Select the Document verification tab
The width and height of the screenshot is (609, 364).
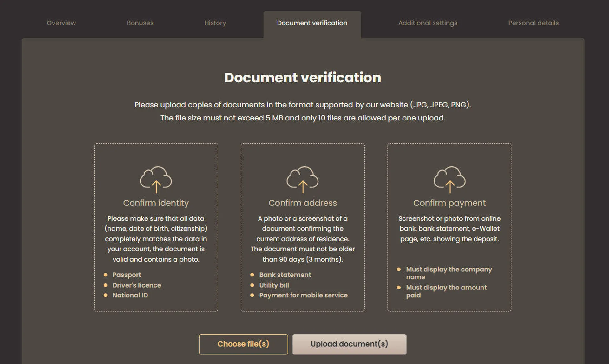(312, 23)
